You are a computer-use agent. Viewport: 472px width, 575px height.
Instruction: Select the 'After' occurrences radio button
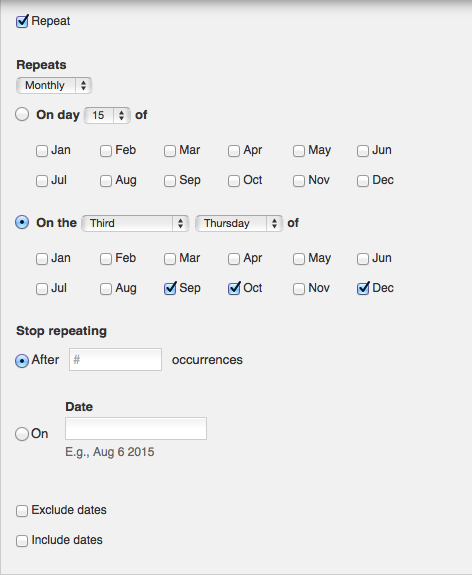coord(22,361)
